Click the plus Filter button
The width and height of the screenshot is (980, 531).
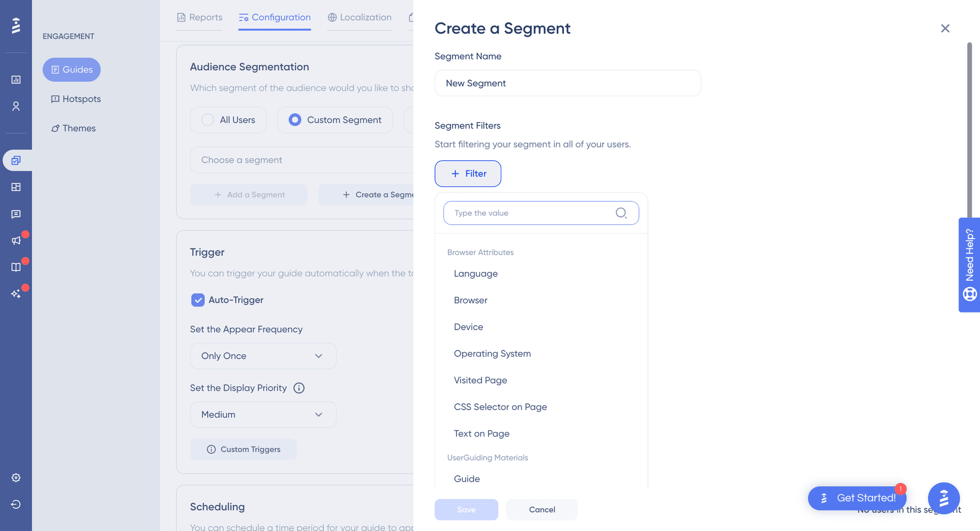[x=468, y=174]
